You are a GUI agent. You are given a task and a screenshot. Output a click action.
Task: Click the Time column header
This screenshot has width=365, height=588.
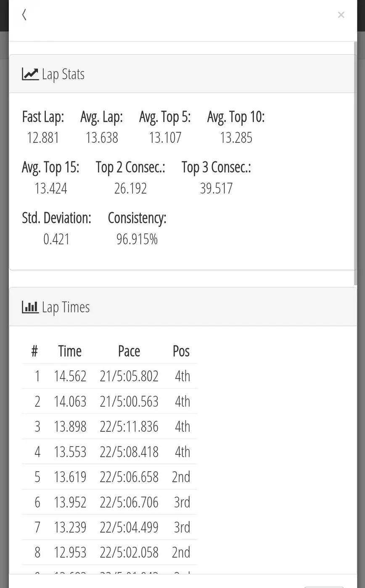pyautogui.click(x=70, y=351)
